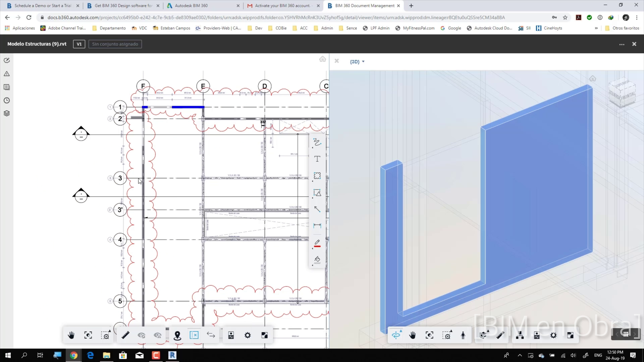Expand the {3D} view dropdown

click(x=357, y=62)
